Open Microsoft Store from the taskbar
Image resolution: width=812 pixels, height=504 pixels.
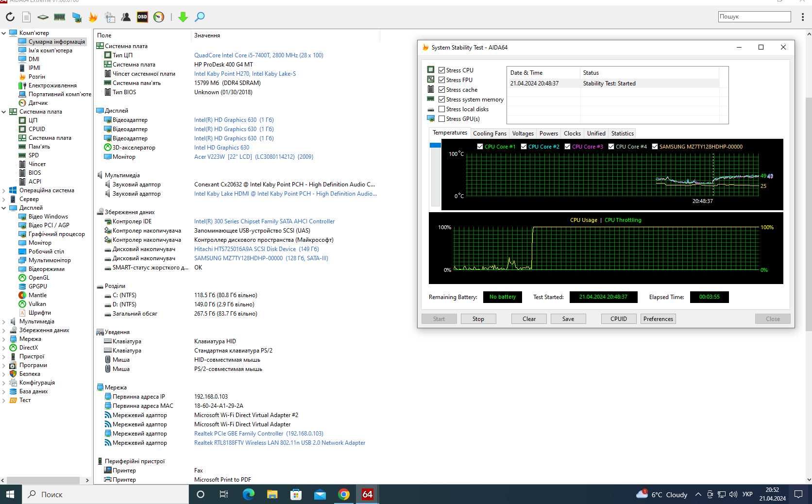[x=296, y=494]
